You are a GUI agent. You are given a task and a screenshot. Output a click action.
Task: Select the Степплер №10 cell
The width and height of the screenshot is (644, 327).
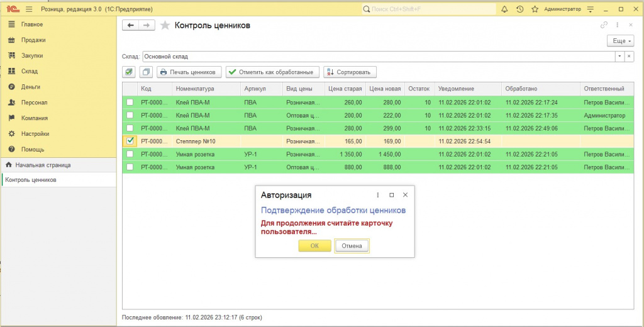tap(206, 141)
